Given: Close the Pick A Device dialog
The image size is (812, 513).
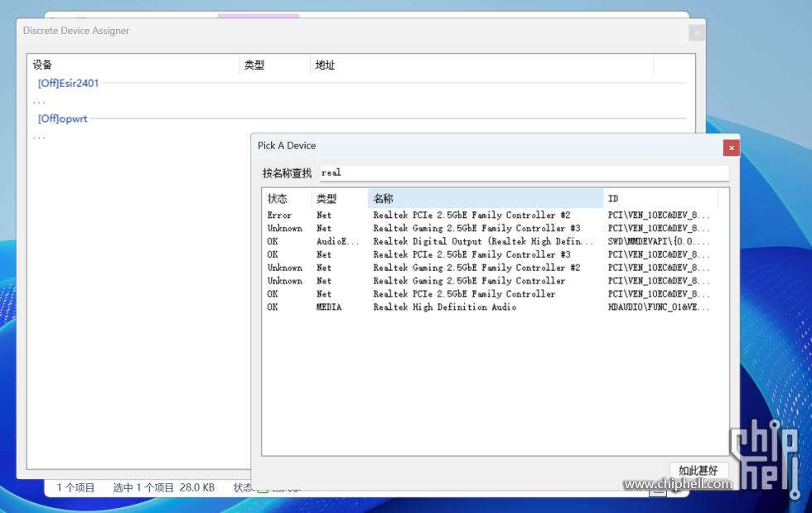Looking at the screenshot, I should coord(731,148).
